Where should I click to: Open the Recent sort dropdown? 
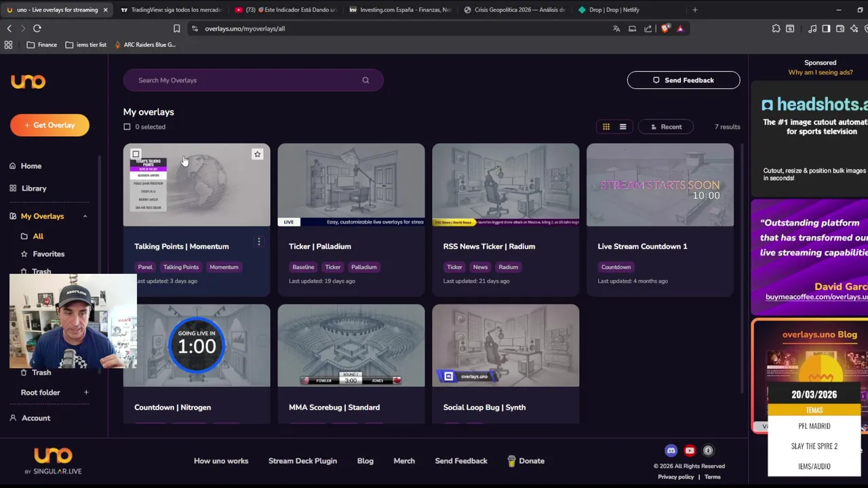[x=666, y=127]
